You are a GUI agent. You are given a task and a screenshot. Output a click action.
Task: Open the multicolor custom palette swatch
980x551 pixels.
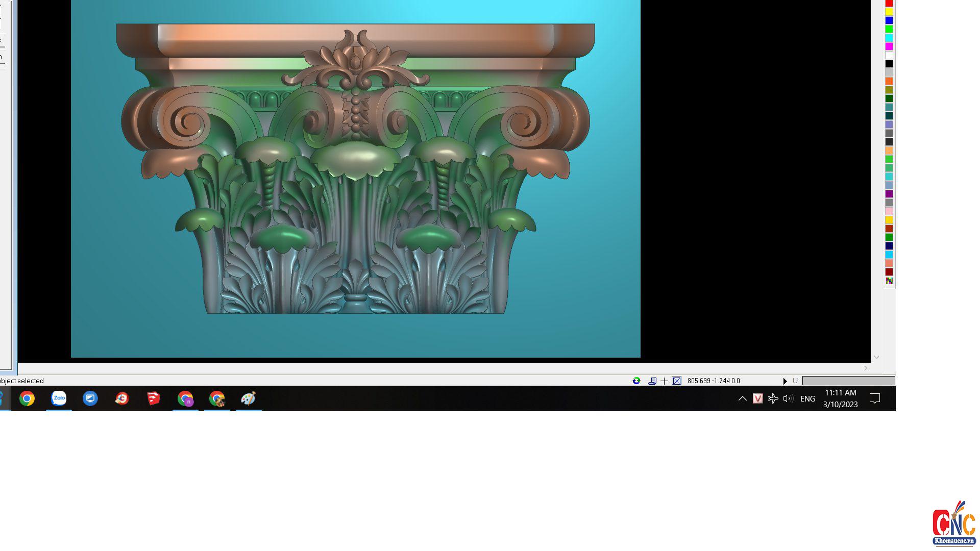(889, 281)
